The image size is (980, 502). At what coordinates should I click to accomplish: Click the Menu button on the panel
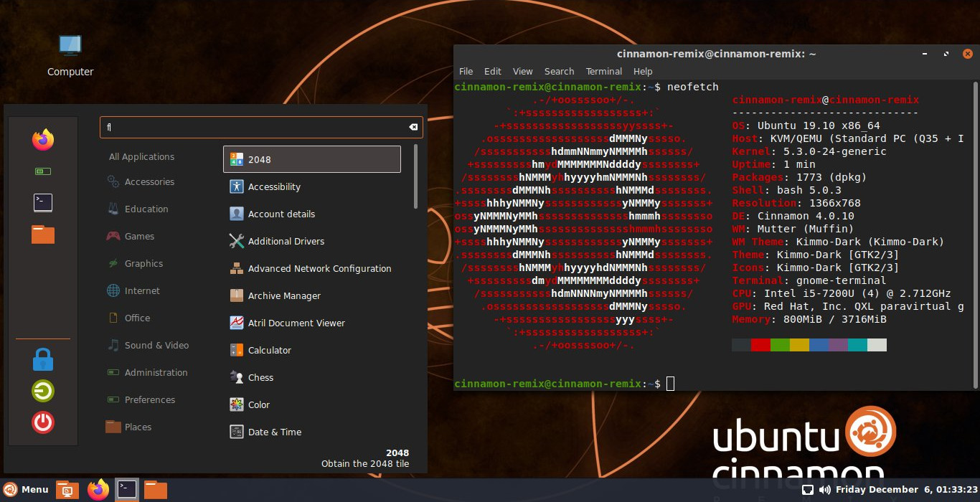coord(27,490)
